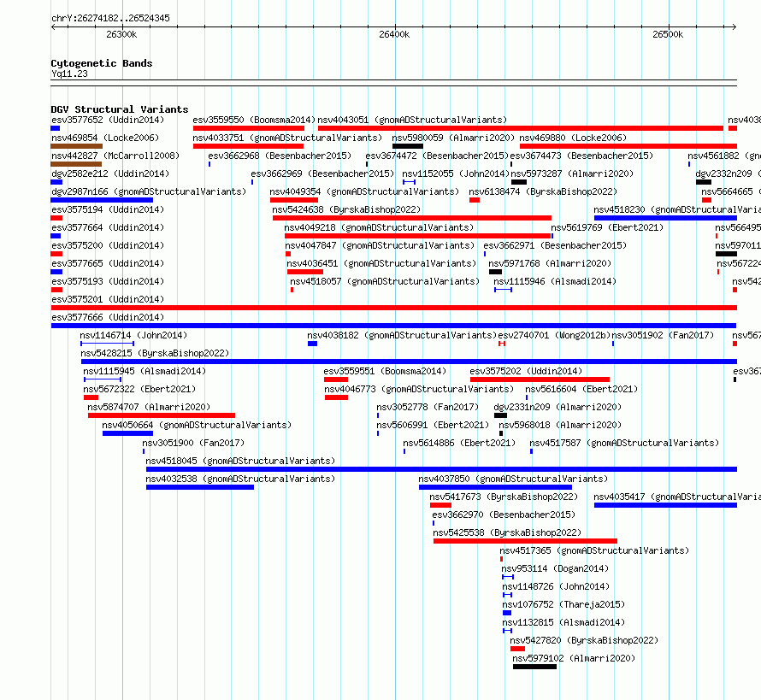This screenshot has width=761, height=700.
Task: Select nsv4046773 (gnomADStructuralVariants) label
Action: coord(419,389)
